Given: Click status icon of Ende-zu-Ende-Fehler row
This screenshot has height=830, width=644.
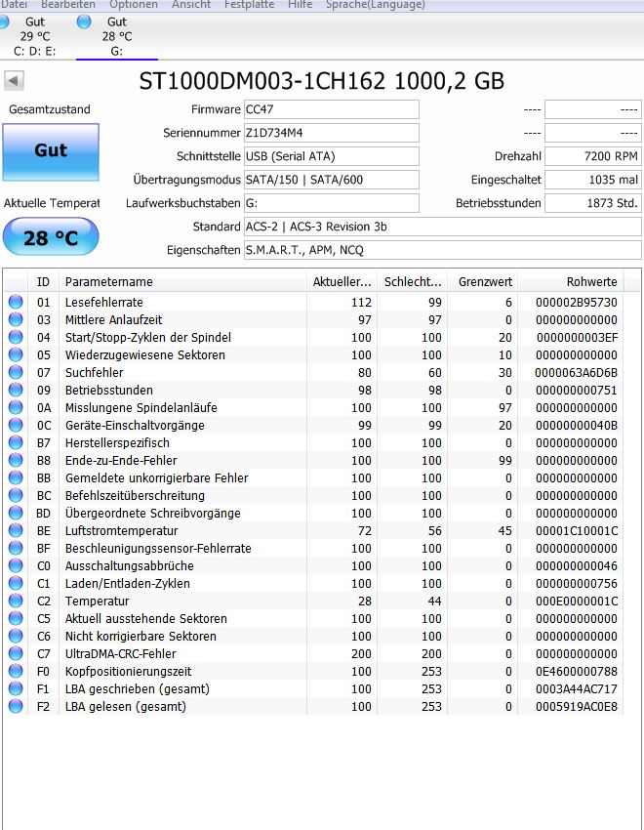Looking at the screenshot, I should point(16,460).
